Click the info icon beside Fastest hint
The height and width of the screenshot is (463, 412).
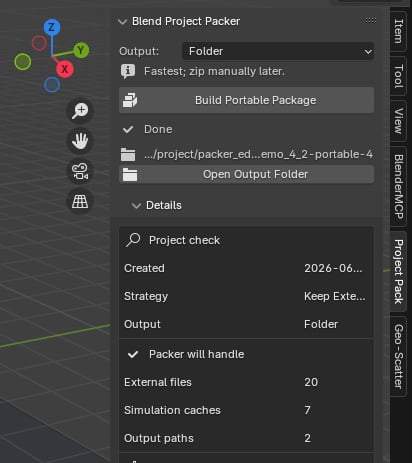tap(128, 71)
